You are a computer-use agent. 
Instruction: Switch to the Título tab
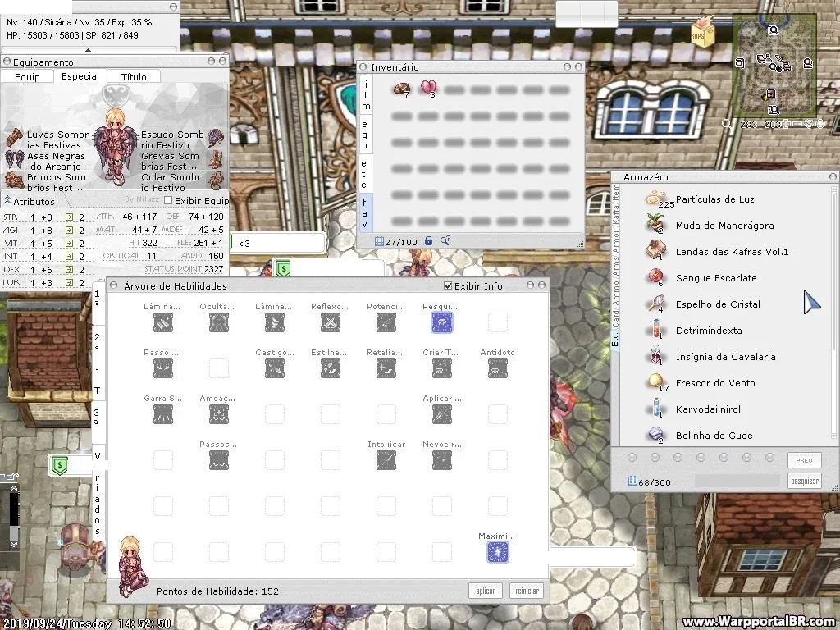(134, 76)
